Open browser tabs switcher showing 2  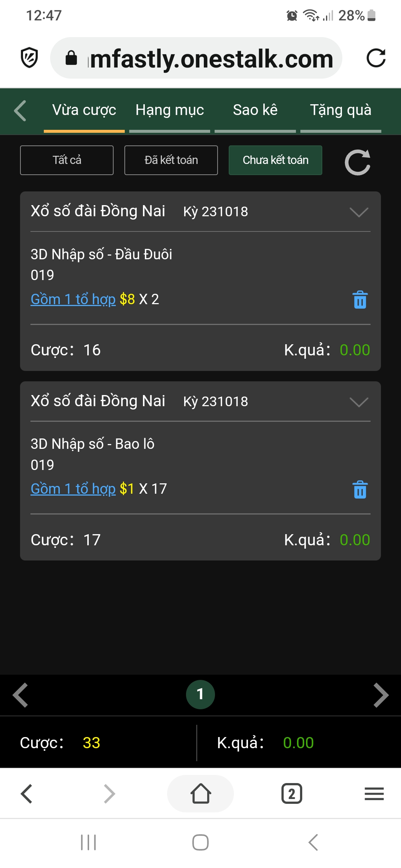pyautogui.click(x=292, y=793)
